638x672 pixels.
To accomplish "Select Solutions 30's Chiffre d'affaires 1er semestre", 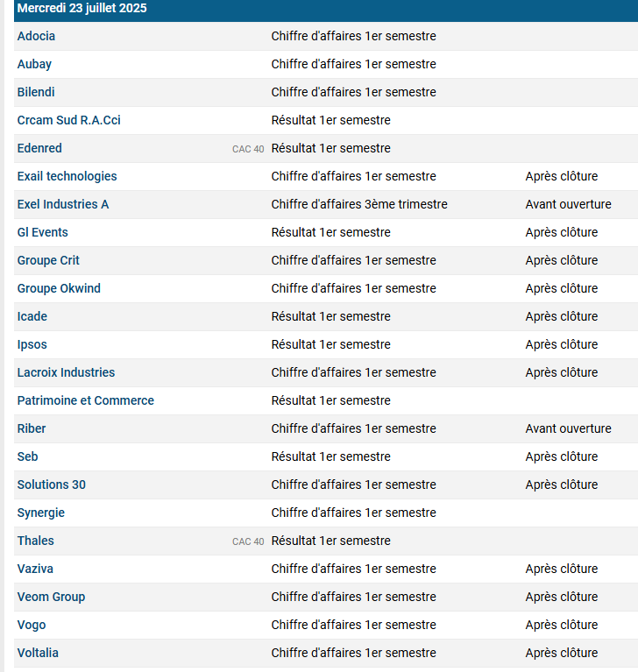I will [354, 485].
